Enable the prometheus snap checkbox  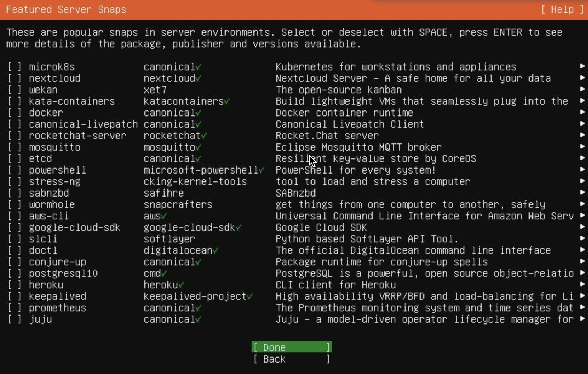click(15, 308)
